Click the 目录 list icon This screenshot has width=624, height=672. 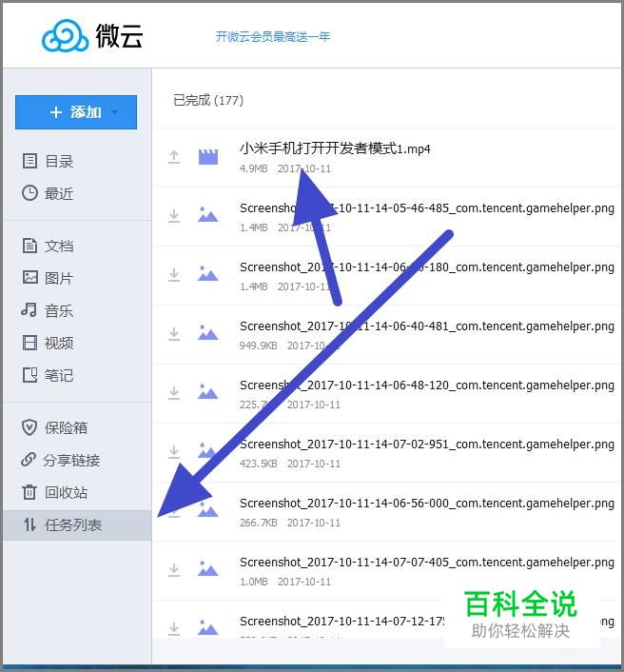tap(29, 161)
